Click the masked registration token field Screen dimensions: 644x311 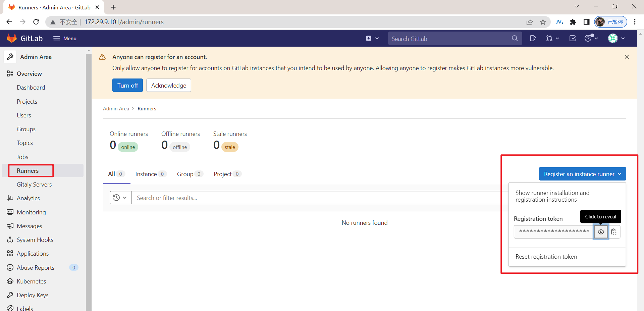[554, 232]
